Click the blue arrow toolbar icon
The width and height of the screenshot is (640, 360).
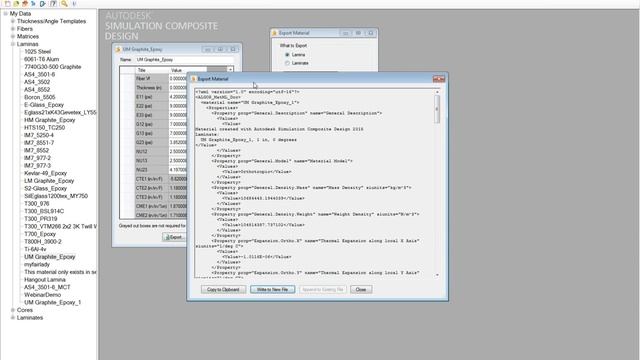point(33,4)
